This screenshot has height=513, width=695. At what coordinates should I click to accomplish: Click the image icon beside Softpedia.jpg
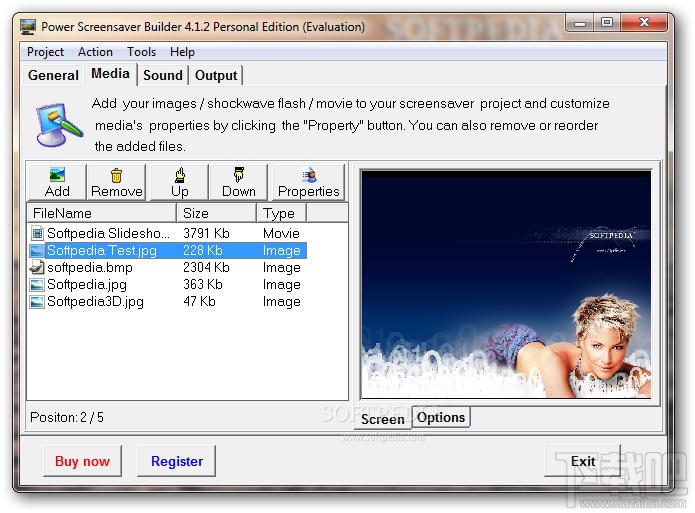37,285
